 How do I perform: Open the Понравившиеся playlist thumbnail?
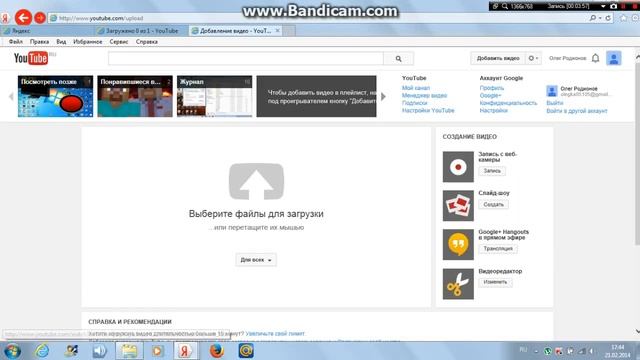[135, 96]
